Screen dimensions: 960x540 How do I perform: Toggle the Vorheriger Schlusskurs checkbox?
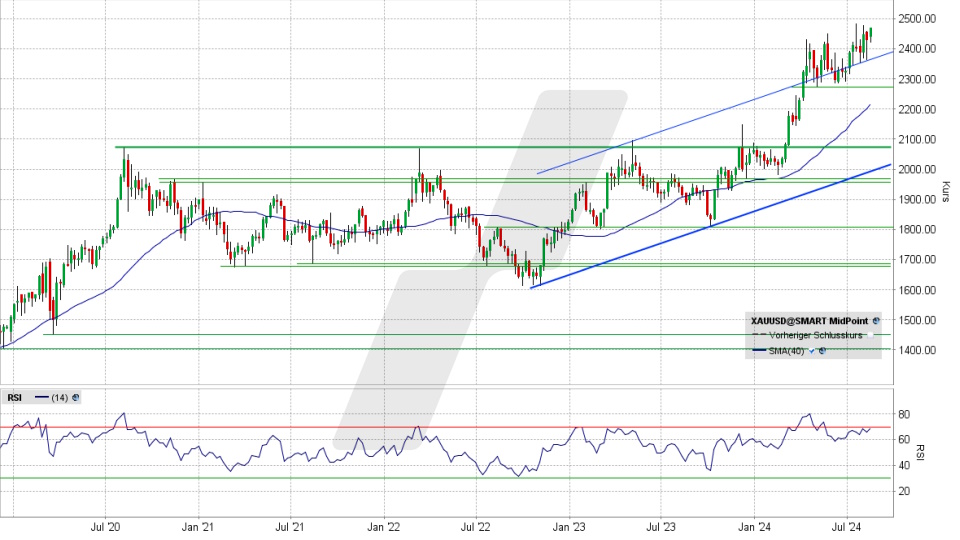[870, 336]
